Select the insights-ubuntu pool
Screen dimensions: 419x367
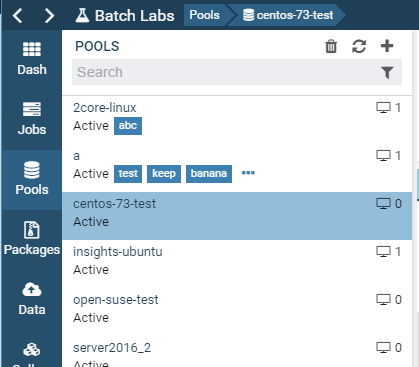tap(237, 264)
